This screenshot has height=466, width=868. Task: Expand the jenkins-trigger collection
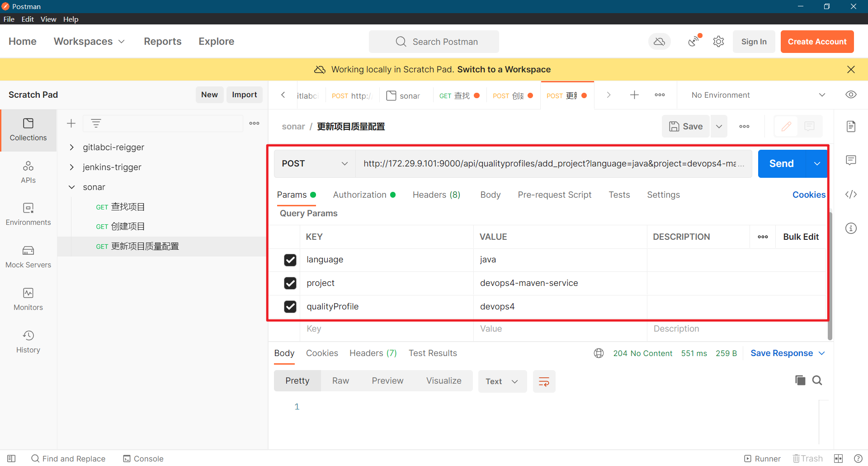pos(71,167)
